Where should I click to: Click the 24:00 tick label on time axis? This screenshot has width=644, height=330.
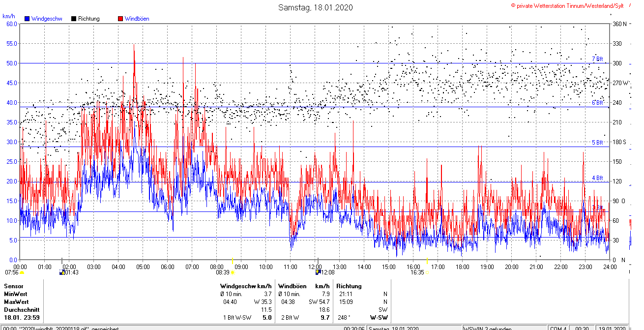coord(610,267)
